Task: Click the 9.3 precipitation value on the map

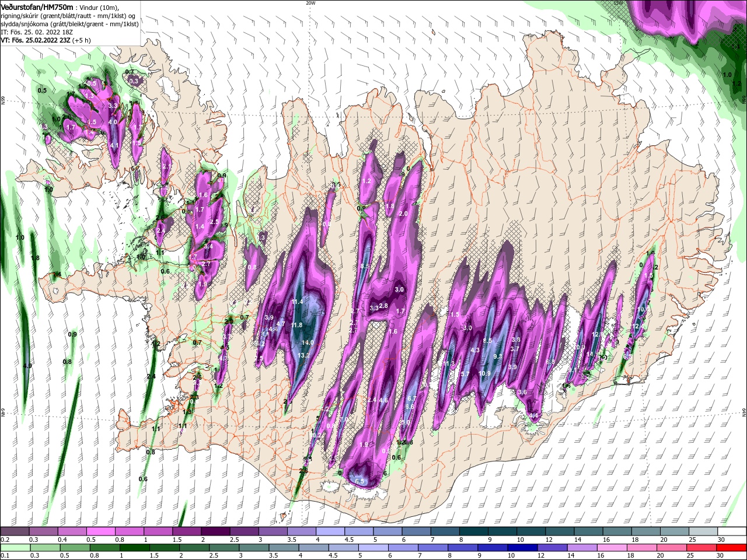Action: pos(498,356)
